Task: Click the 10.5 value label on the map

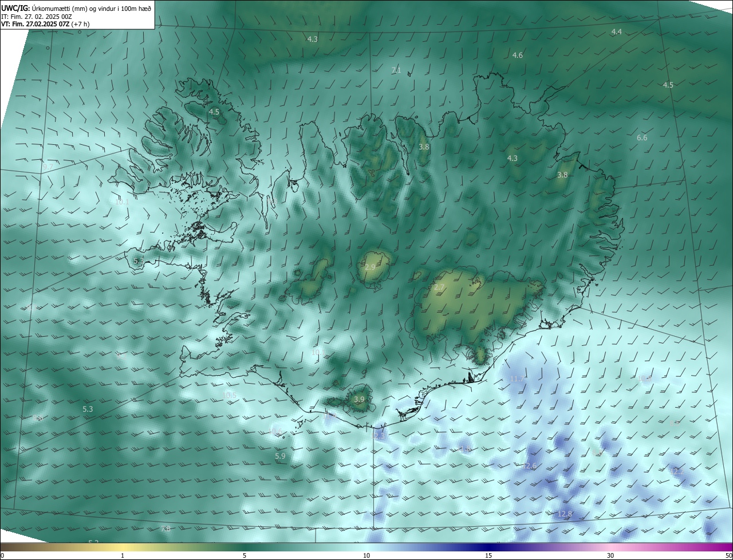Action: point(230,395)
